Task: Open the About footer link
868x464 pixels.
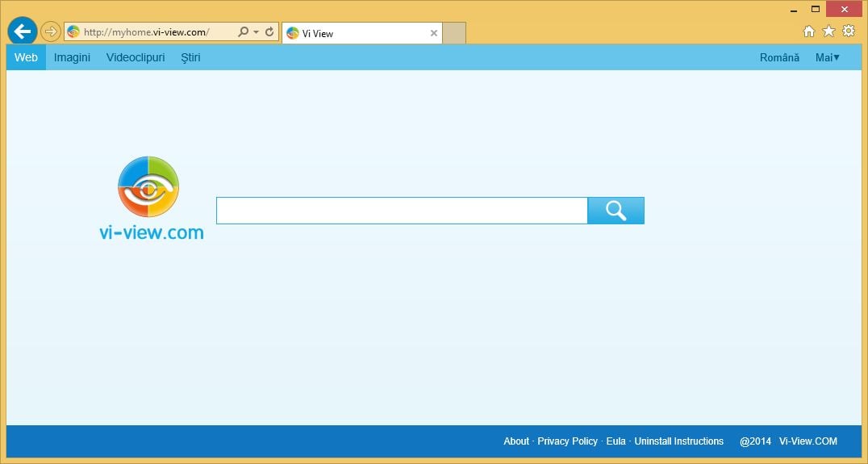Action: tap(516, 441)
